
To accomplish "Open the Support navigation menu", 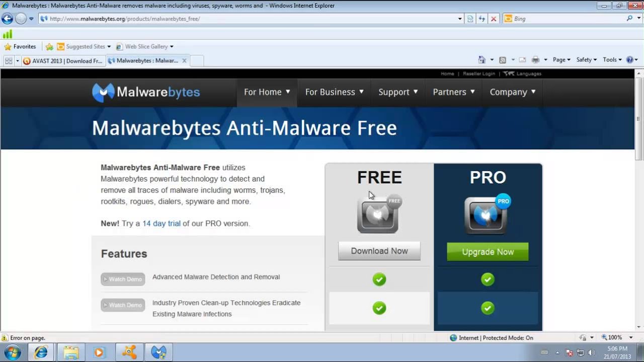I will coord(398,92).
